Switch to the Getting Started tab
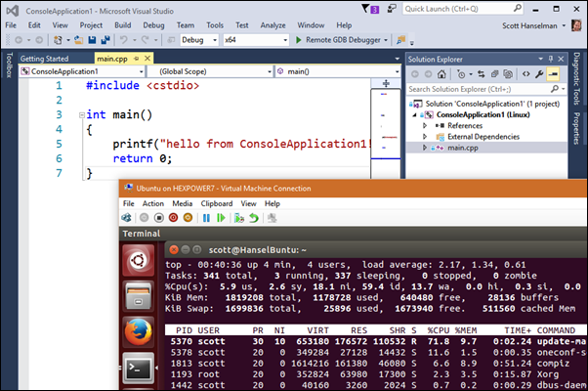The width and height of the screenshot is (588, 391). tap(44, 59)
